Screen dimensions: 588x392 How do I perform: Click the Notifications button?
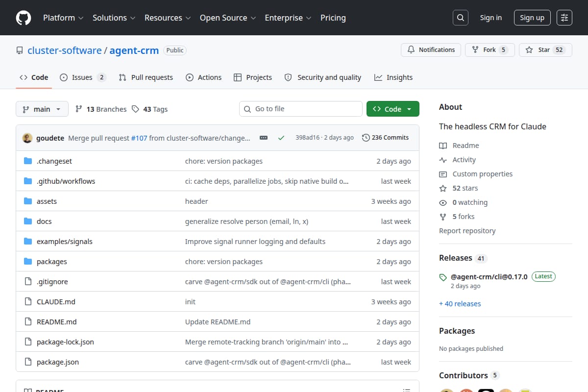pos(431,49)
